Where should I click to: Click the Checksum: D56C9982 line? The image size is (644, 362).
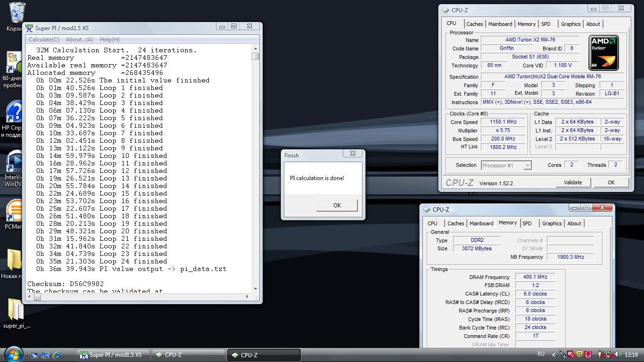66,284
